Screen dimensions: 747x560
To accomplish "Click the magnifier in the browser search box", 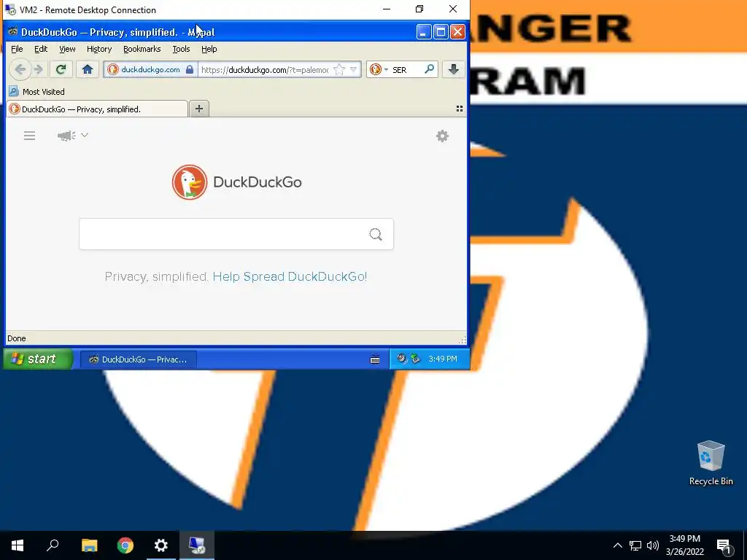I will (429, 69).
